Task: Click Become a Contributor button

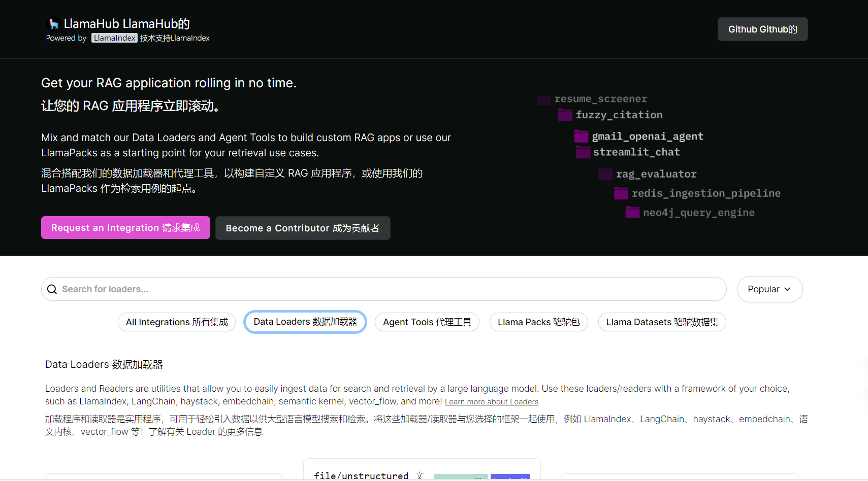Action: pos(303,228)
